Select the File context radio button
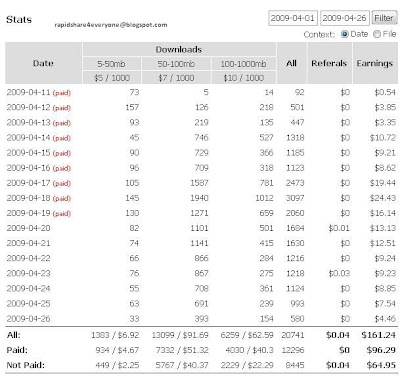 (x=377, y=34)
